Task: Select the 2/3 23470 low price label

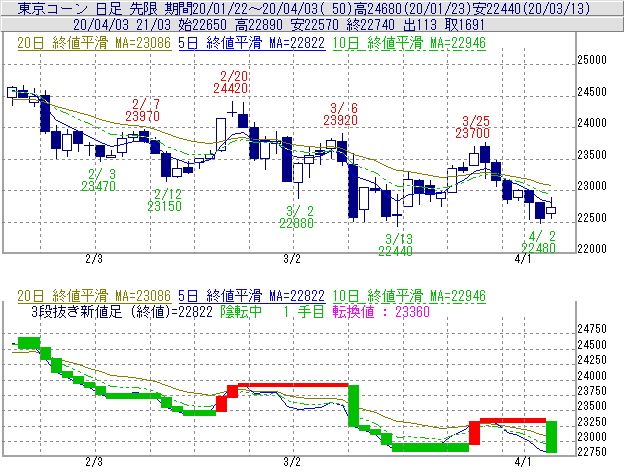Action: (99, 180)
